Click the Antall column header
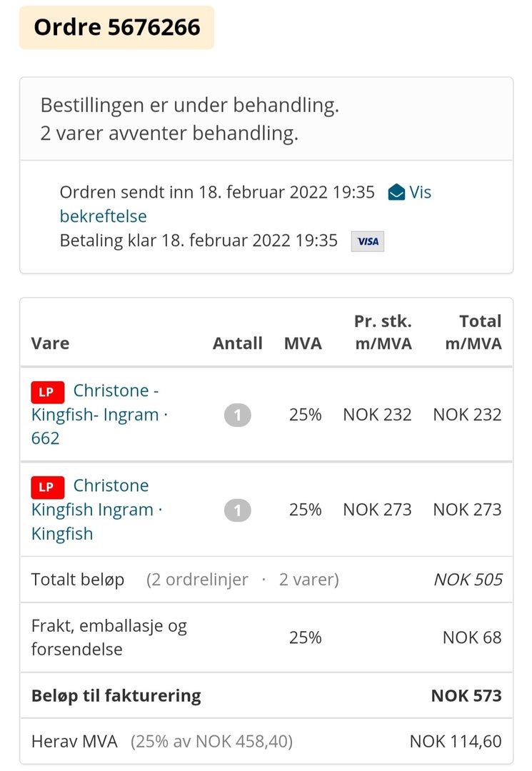The height and width of the screenshot is (771, 532). tap(238, 343)
